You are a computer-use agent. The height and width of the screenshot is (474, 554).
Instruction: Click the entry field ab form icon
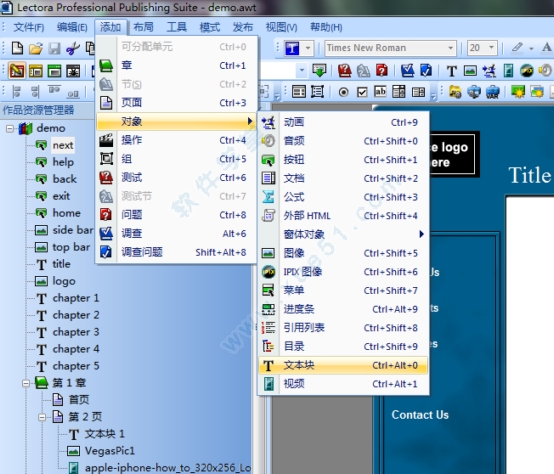point(380,92)
